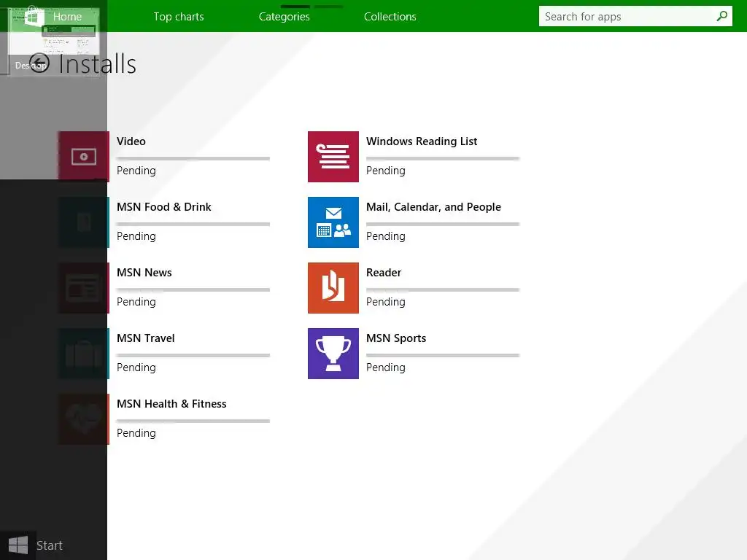Open the Categories tab

click(x=284, y=17)
